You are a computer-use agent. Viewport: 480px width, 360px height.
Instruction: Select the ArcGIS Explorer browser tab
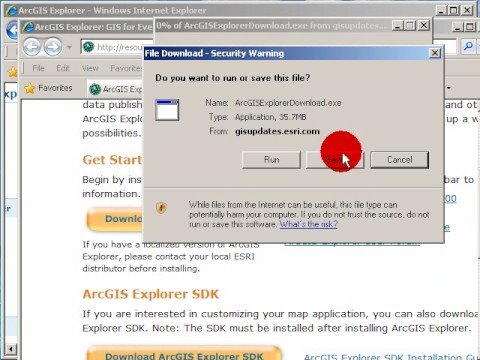point(116,89)
